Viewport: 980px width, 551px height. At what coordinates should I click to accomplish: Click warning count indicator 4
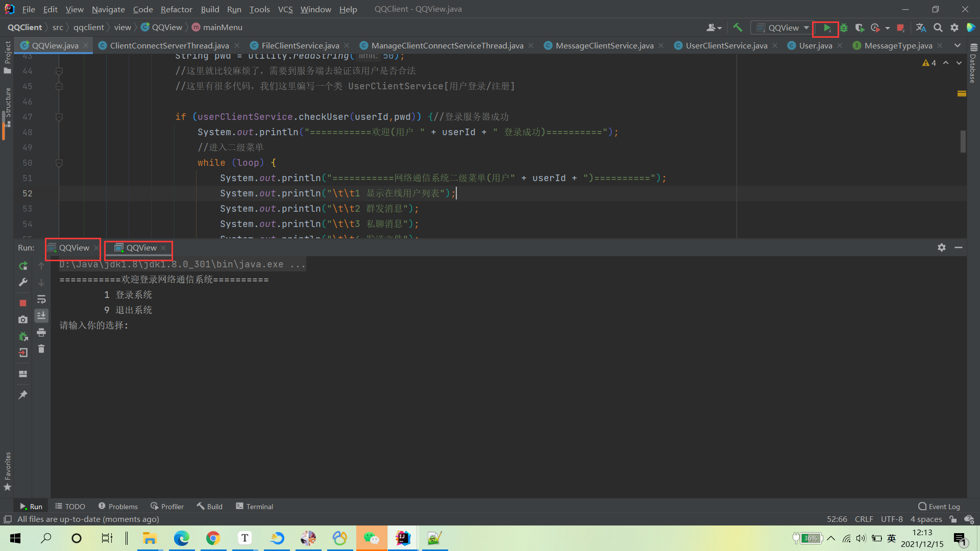[929, 63]
